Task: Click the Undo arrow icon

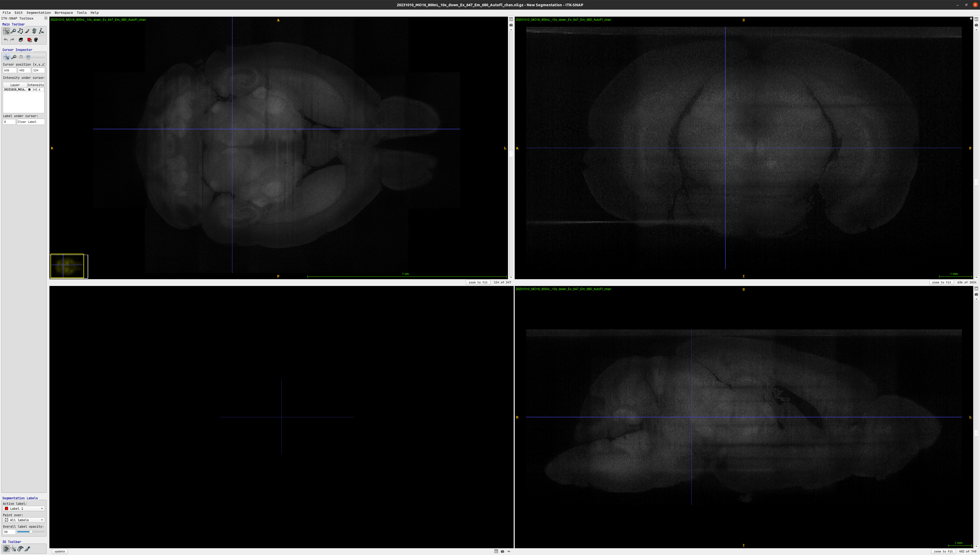Action: (x=6, y=40)
